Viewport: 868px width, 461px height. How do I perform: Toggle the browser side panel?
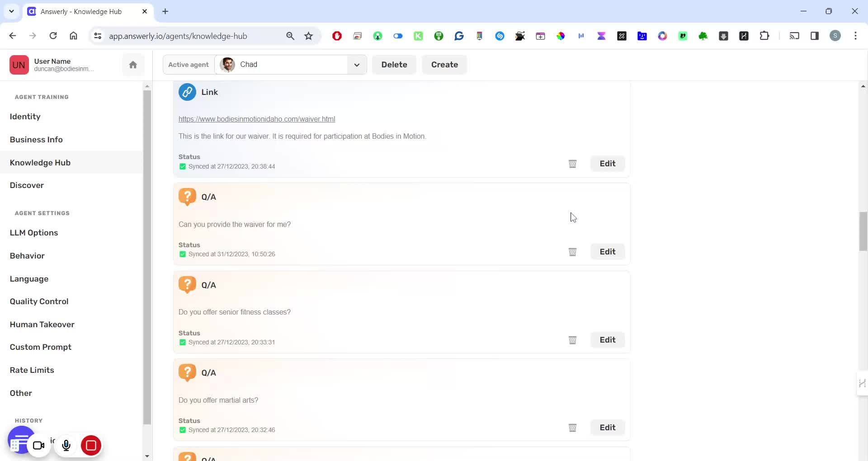[x=815, y=36]
